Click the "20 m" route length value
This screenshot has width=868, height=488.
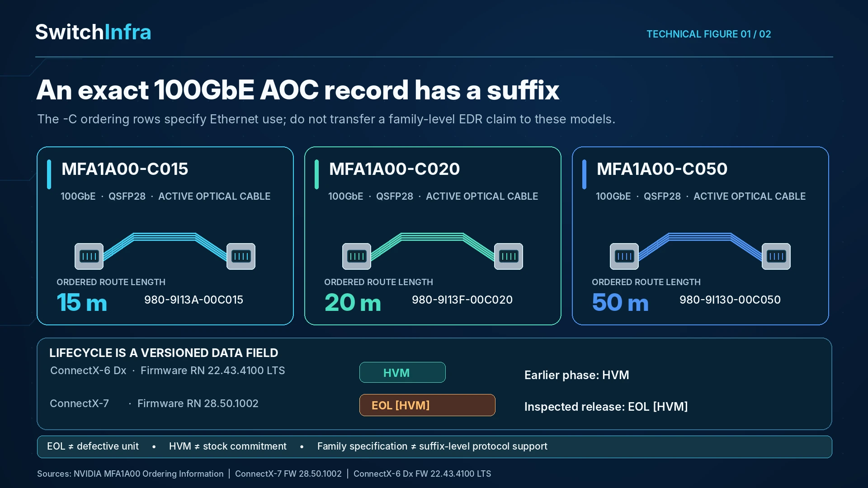point(353,302)
